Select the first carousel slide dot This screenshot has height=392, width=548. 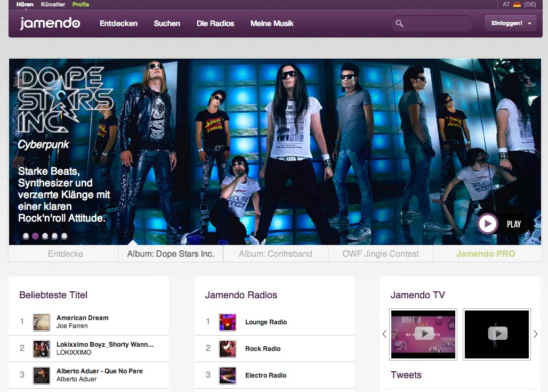26,236
